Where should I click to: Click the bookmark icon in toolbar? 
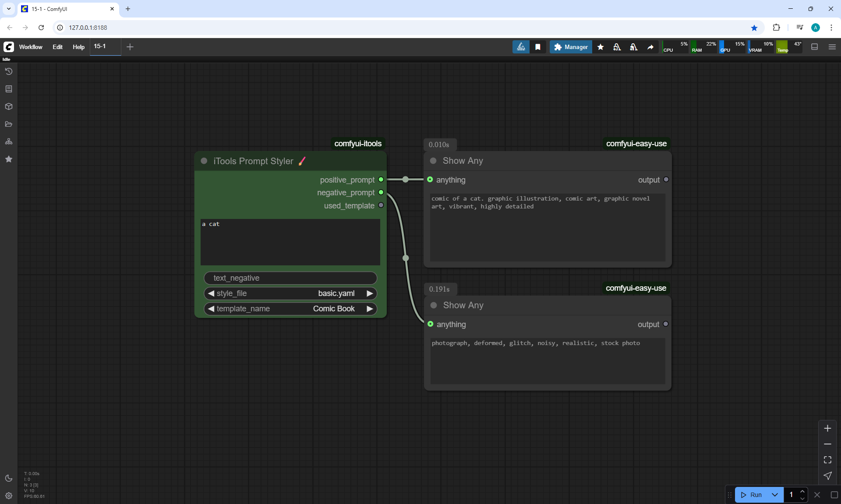point(538,47)
